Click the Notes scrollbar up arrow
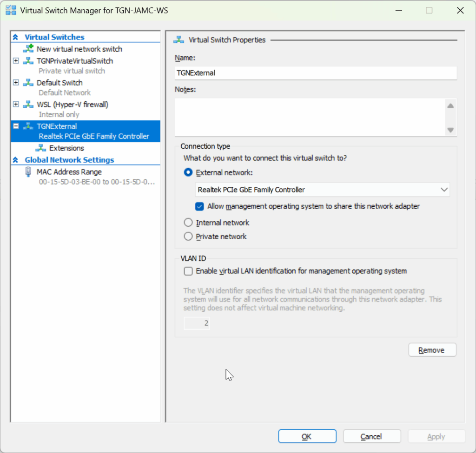 point(450,105)
